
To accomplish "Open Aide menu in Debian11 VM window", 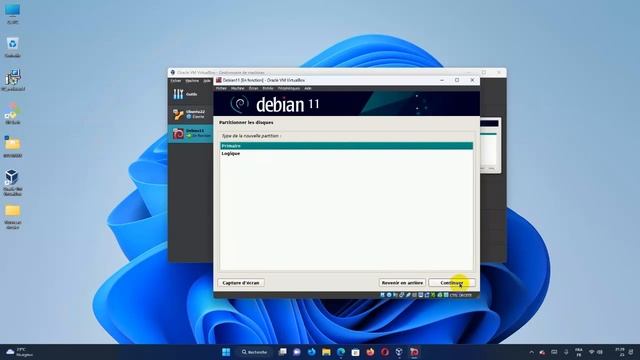I will pyautogui.click(x=308, y=88).
